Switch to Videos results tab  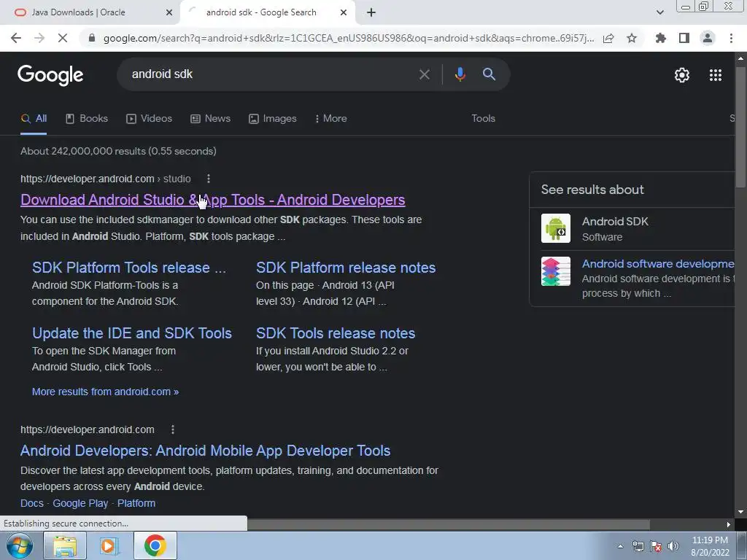[x=149, y=119]
